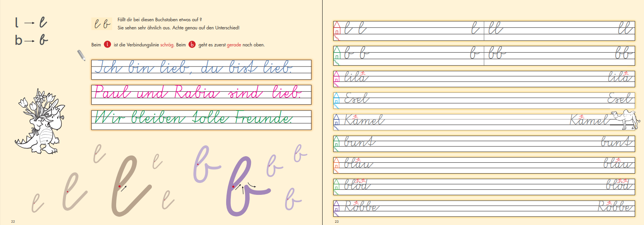Select the house icon beside the Robbe row
Viewport: 644px width, 225px height.
click(x=337, y=208)
